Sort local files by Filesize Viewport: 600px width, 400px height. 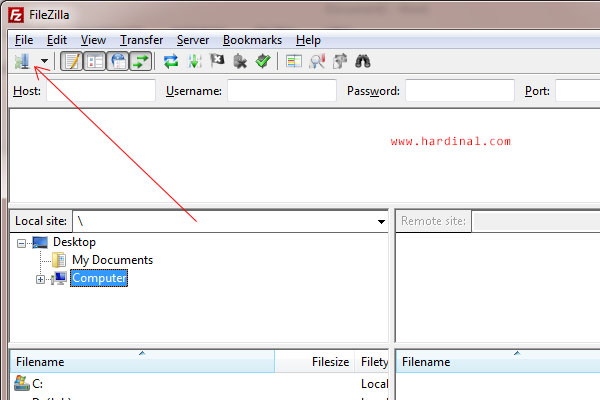pyautogui.click(x=315, y=361)
